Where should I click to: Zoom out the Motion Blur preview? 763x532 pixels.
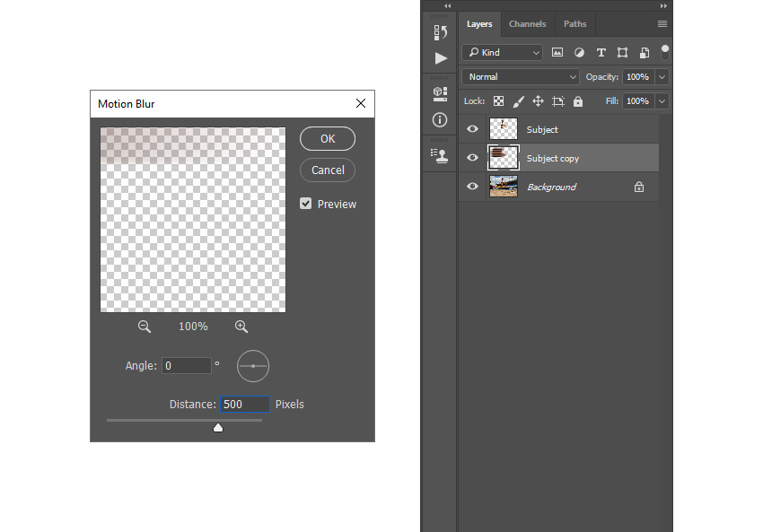click(145, 327)
